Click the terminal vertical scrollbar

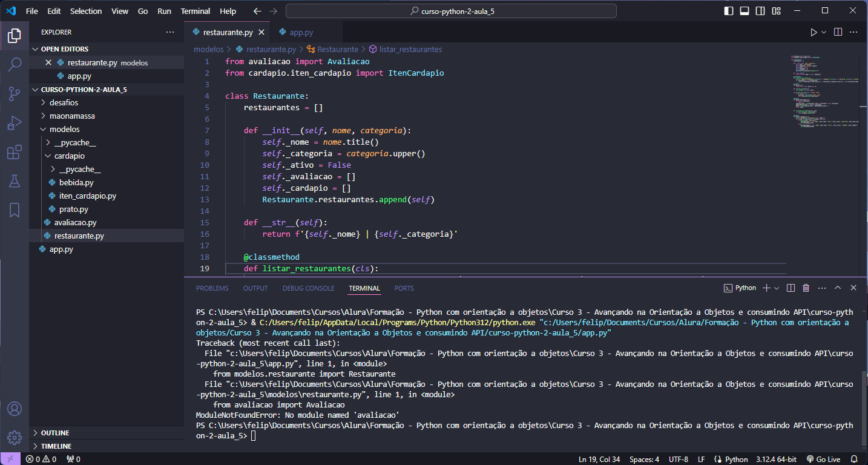click(864, 409)
